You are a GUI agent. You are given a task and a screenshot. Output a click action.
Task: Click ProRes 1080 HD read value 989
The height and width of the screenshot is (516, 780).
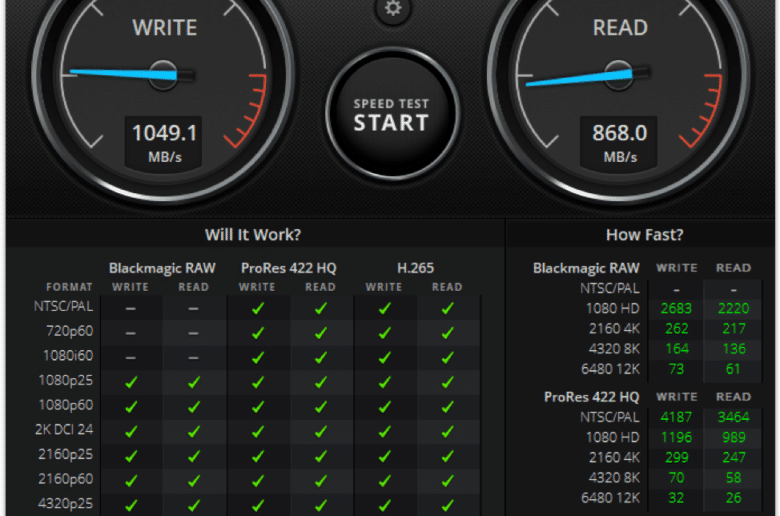pos(734,437)
